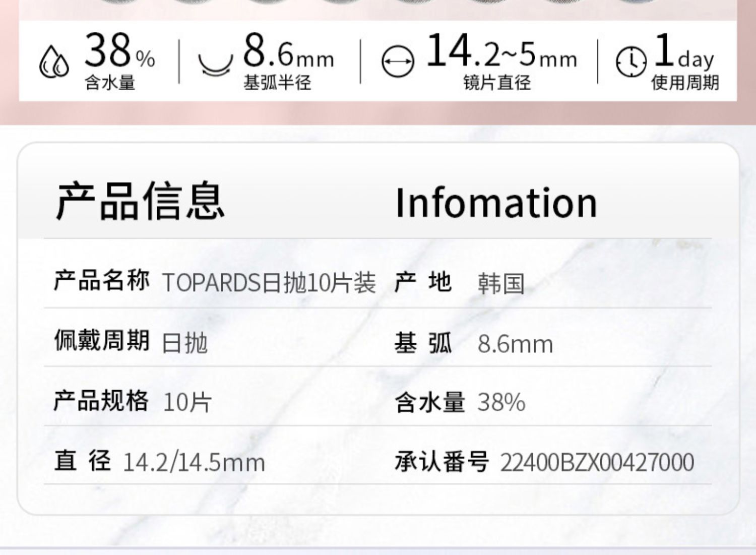Viewport: 756px width, 555px height.
Task: Select the 基弧半径 caption
Action: (x=277, y=83)
